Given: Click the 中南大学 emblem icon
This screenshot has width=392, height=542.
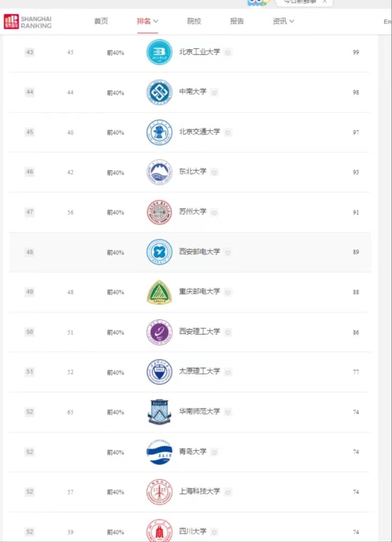Looking at the screenshot, I should (x=160, y=93).
